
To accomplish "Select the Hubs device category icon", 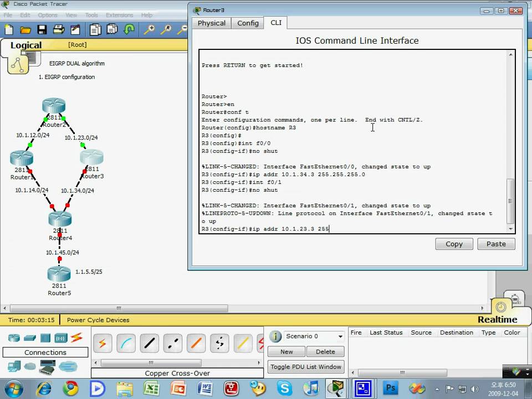I will point(45,338).
